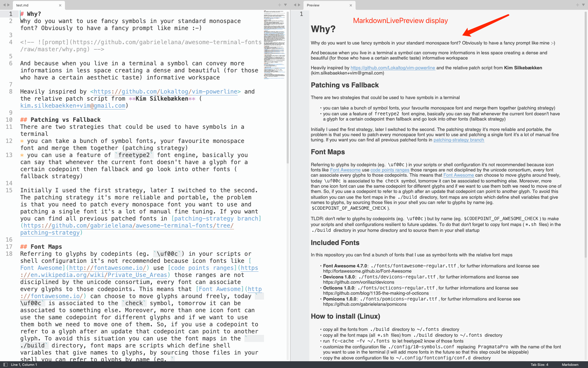Open the Tab Size: 4 menu
This screenshot has width=588, height=368.
pyautogui.click(x=539, y=365)
